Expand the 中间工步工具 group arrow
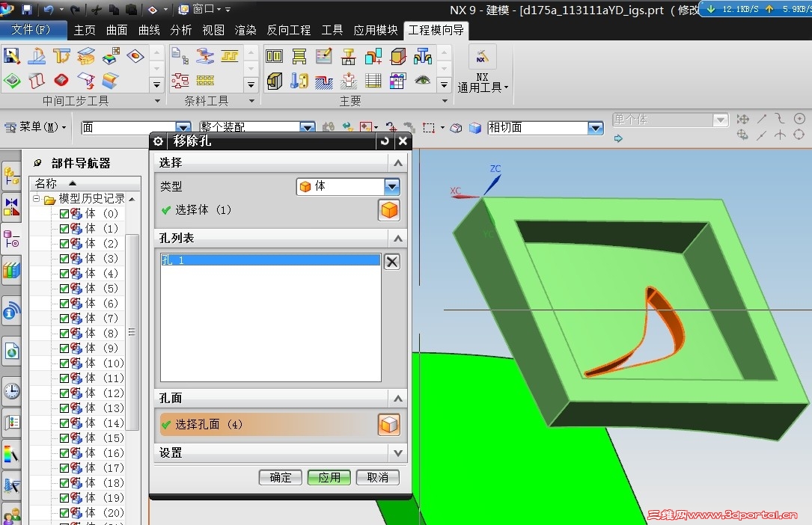The height and width of the screenshot is (525, 812). tap(157, 101)
